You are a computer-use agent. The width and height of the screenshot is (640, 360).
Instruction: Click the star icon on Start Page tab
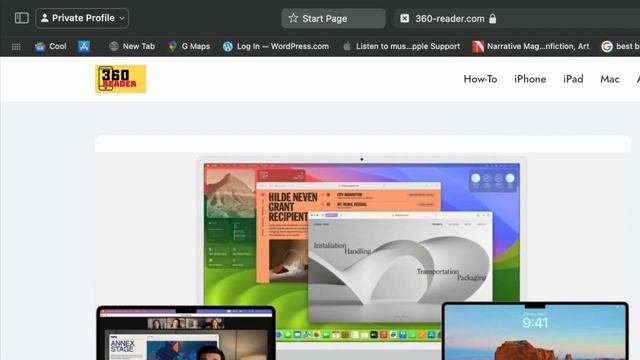(293, 18)
